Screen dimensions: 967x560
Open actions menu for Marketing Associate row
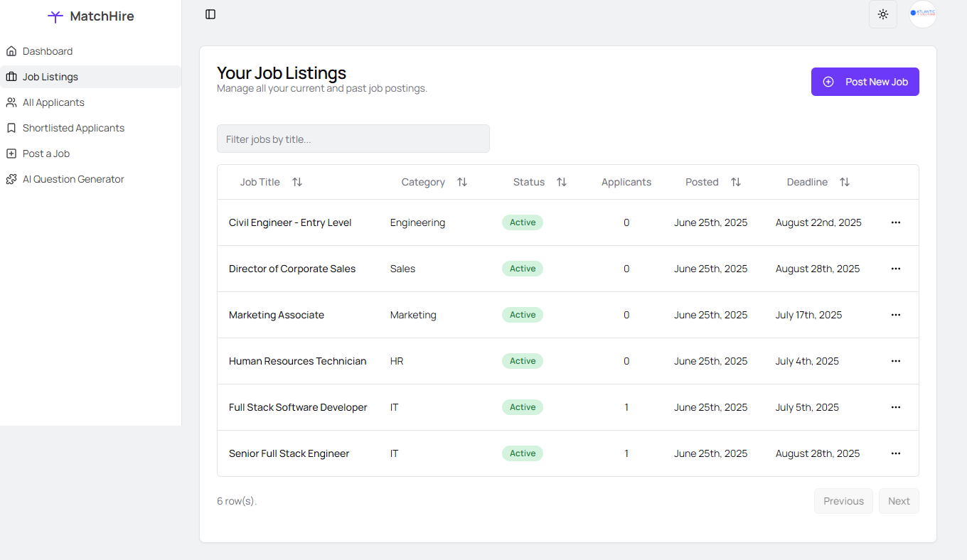click(x=896, y=315)
